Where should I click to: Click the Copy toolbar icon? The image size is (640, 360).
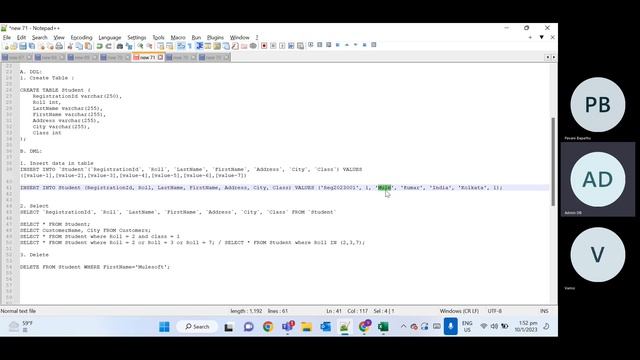tap(79, 46)
